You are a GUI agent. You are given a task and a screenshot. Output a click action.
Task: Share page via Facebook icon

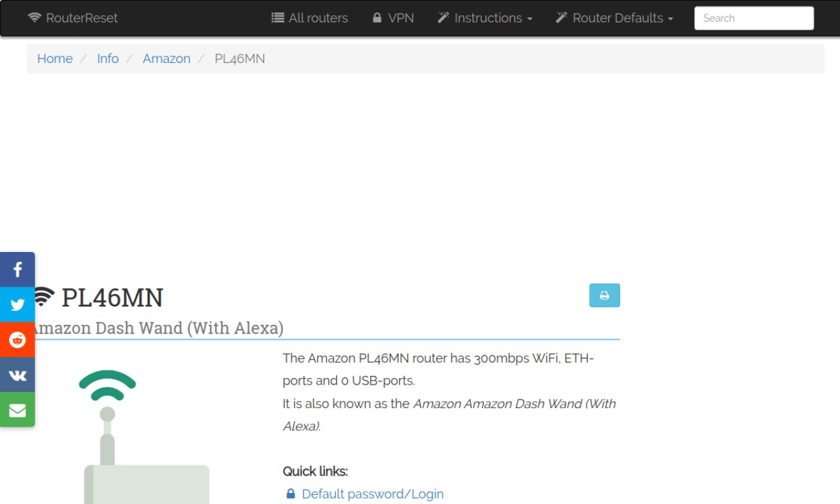17,270
